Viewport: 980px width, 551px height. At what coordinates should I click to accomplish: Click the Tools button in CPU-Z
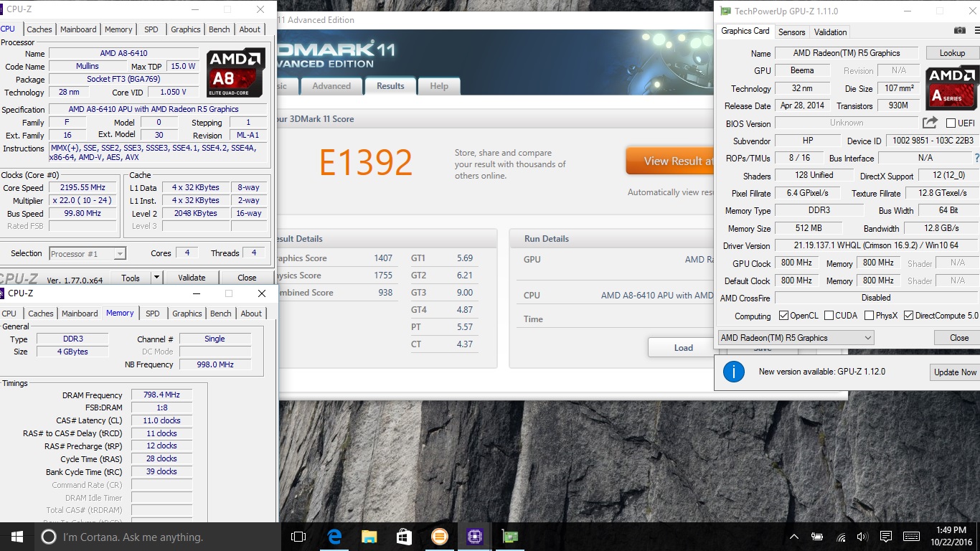click(x=131, y=278)
